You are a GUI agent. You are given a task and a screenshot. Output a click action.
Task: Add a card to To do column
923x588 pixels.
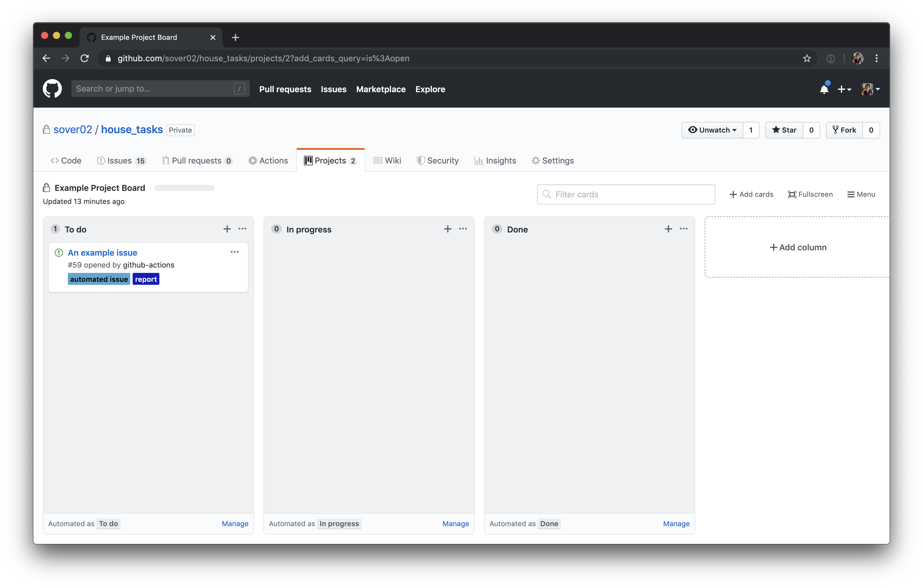(x=227, y=229)
